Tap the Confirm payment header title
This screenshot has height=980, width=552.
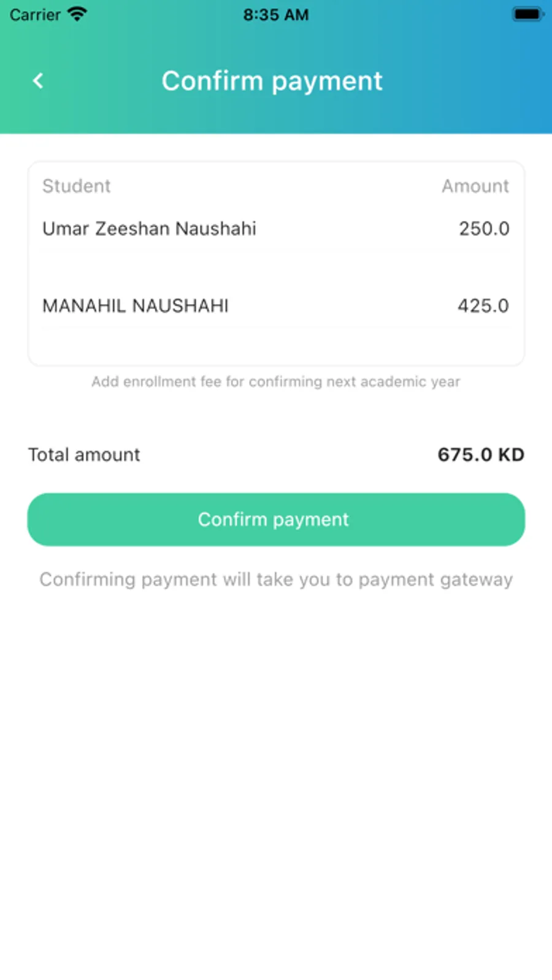coord(272,81)
